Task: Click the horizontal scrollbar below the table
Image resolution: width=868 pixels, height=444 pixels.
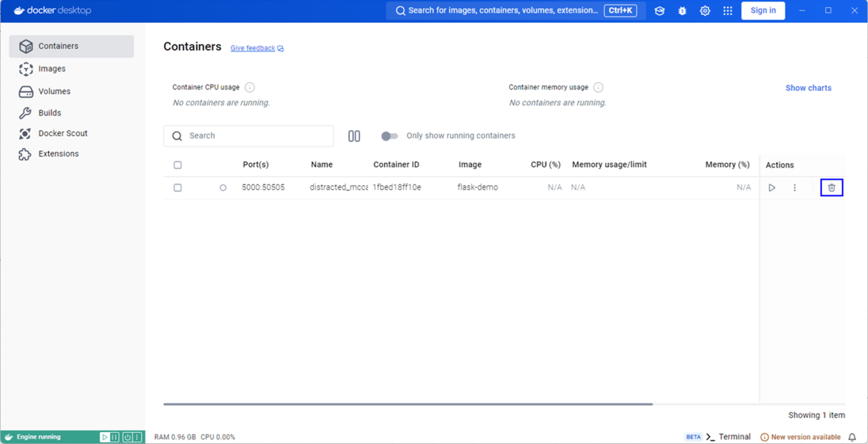Action: pos(407,404)
